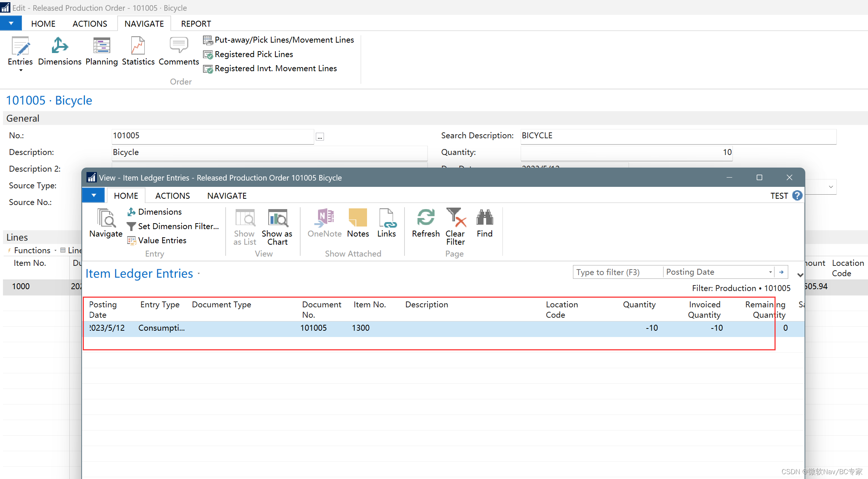
Task: Open the Posting Date filter field dropdown
Action: point(770,272)
